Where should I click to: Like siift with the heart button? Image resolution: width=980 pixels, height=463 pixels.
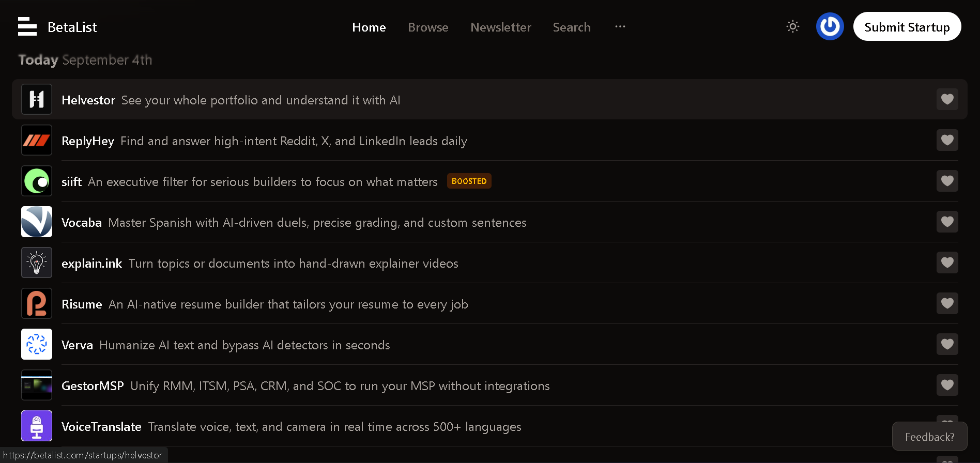[x=947, y=181]
